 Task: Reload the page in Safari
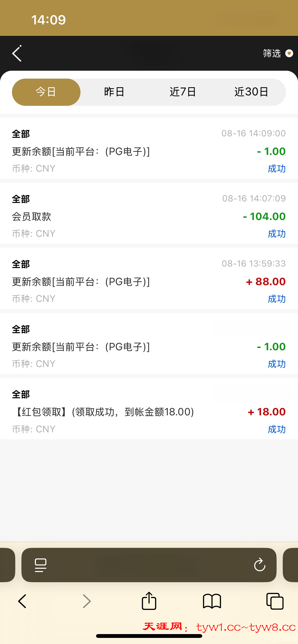coord(260,565)
